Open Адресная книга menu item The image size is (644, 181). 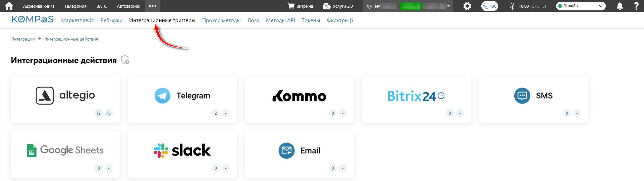[39, 6]
